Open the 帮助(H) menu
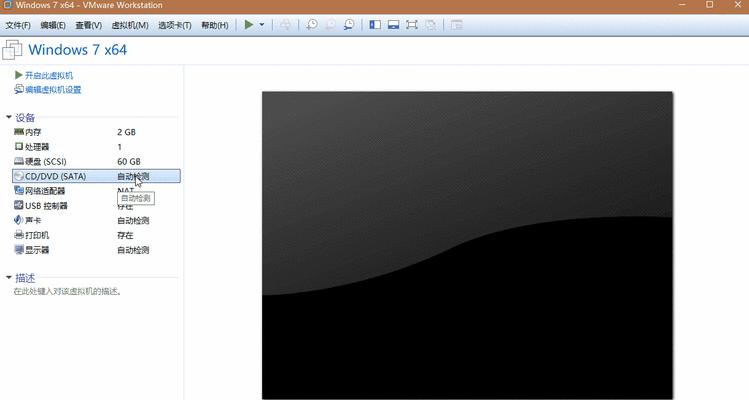Viewport: 749px width, 400px height. pyautogui.click(x=214, y=25)
